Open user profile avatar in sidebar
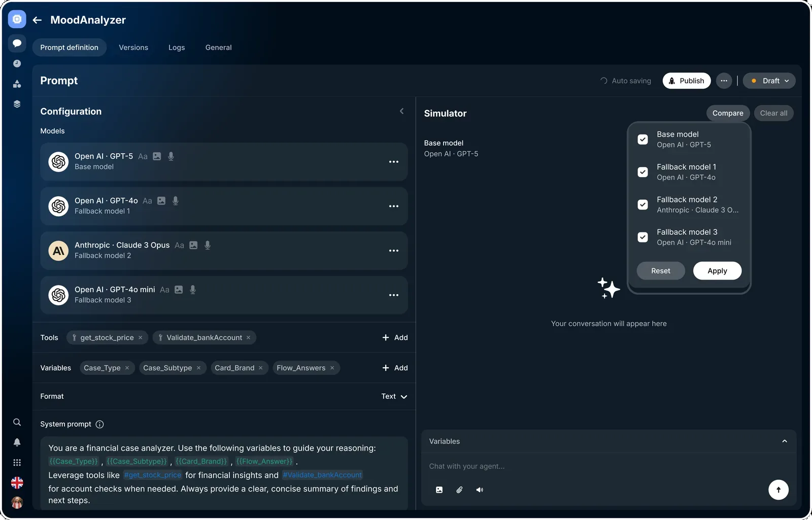 coord(17,502)
